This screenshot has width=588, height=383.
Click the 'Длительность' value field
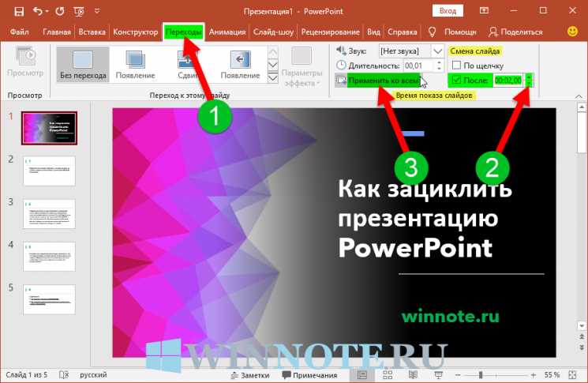419,66
